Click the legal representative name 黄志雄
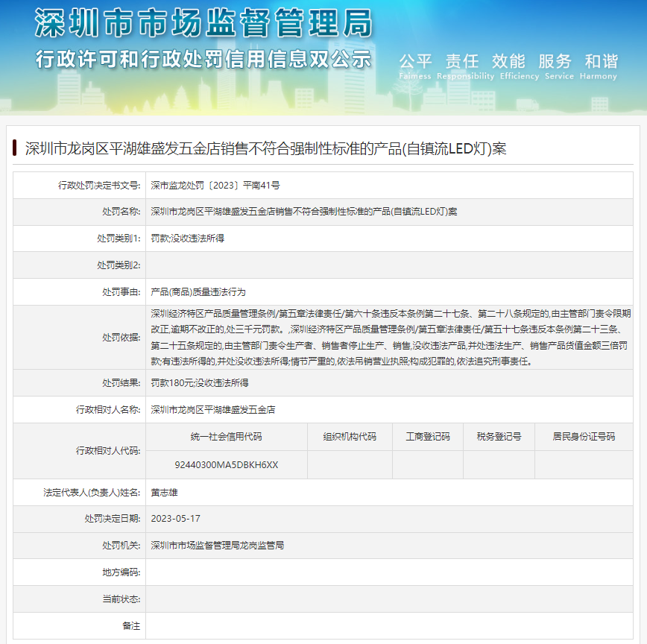The height and width of the screenshot is (644, 647). [164, 492]
